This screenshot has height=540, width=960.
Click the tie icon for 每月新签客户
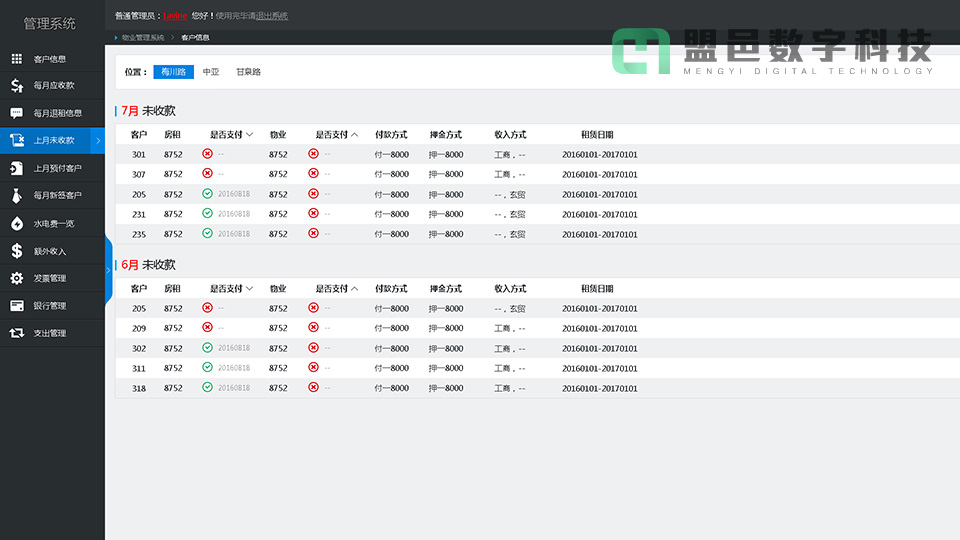(x=17, y=195)
